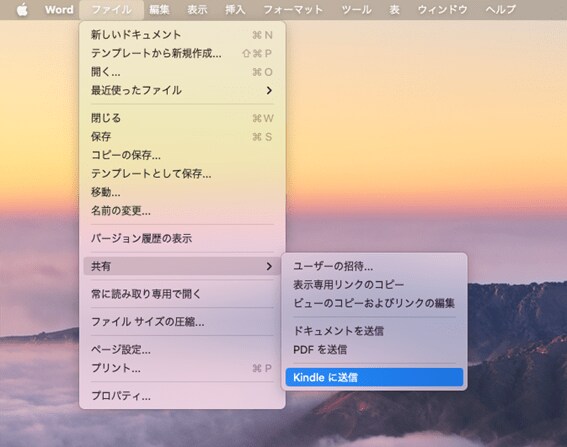Choose 保存 to save document

point(182,136)
